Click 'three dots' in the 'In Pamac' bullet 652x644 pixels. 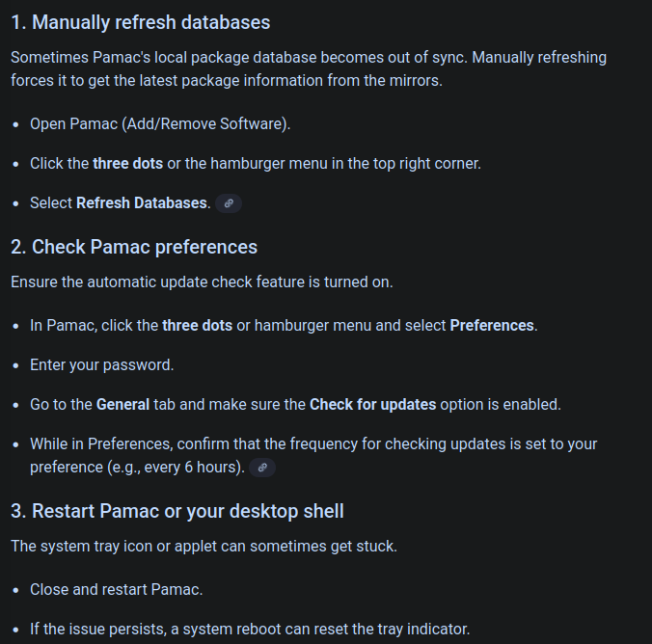click(x=197, y=326)
